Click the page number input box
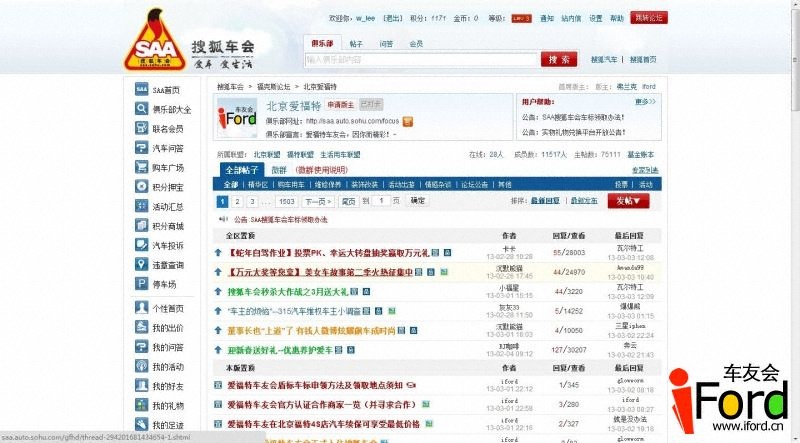 (381, 201)
